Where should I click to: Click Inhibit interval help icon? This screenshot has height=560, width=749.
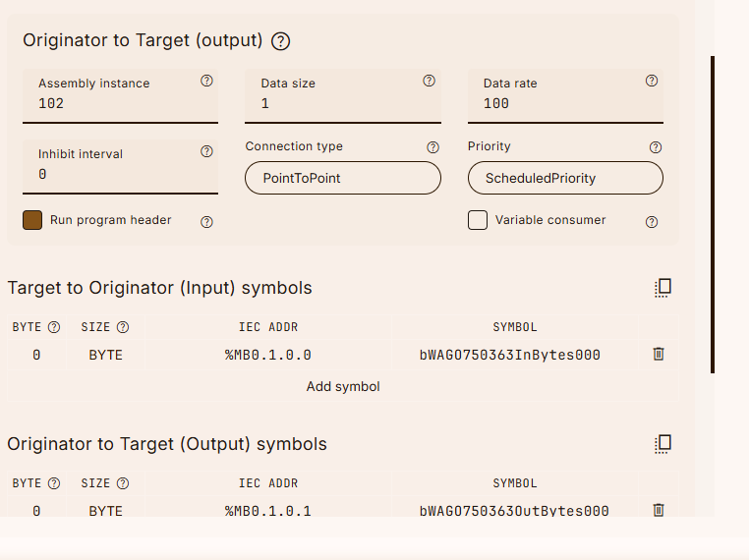point(206,152)
